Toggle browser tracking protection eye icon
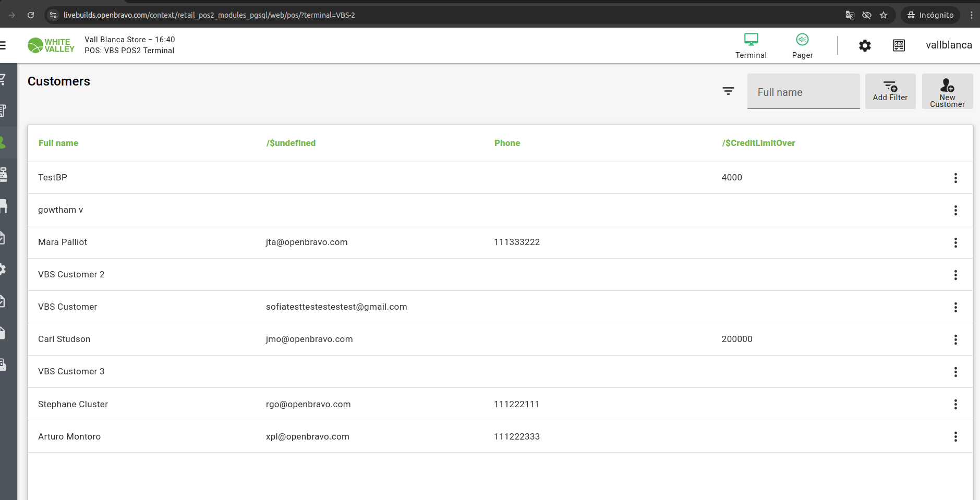 866,15
